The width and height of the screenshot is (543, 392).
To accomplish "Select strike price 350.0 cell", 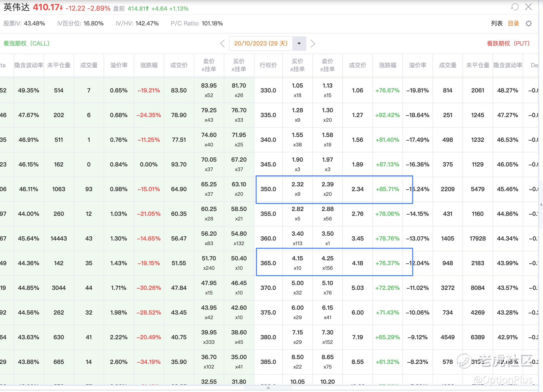I will pyautogui.click(x=268, y=189).
